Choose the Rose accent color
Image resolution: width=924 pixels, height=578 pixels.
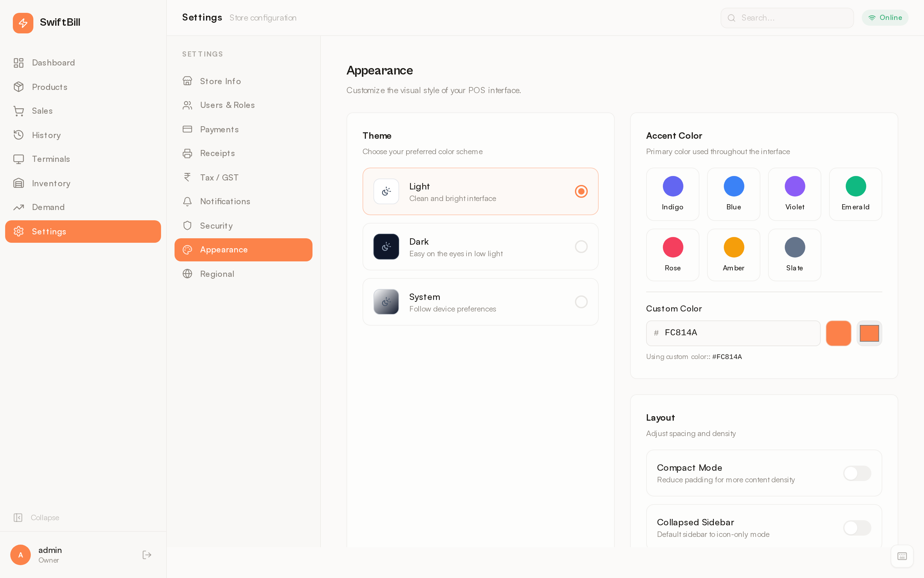click(672, 255)
